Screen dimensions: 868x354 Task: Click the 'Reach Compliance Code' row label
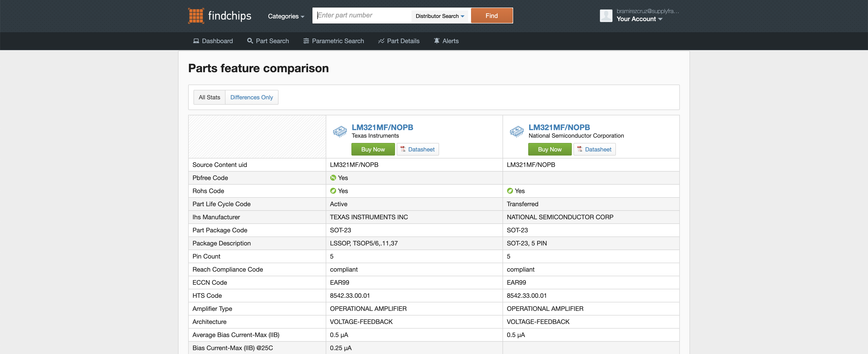[227, 269]
